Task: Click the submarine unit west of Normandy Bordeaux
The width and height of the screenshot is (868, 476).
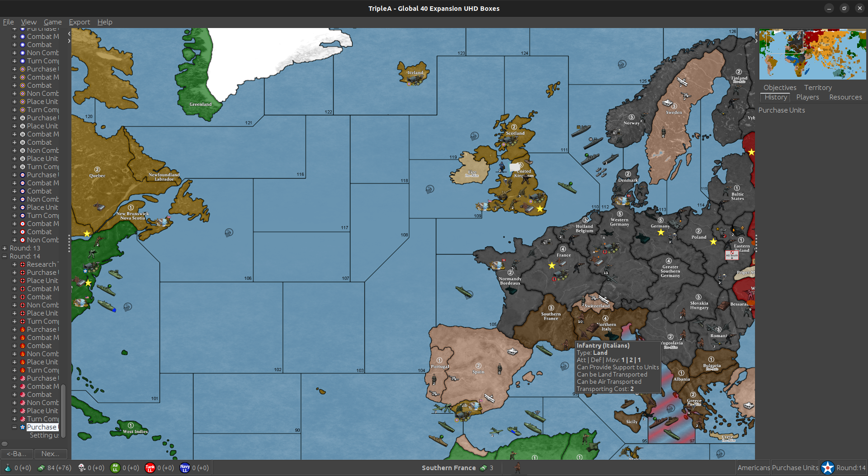Action: point(464,292)
